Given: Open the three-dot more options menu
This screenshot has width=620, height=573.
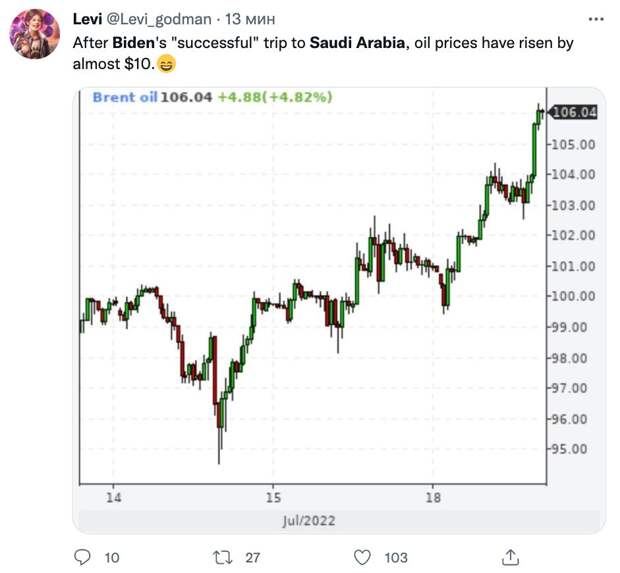Looking at the screenshot, I should [x=597, y=19].
